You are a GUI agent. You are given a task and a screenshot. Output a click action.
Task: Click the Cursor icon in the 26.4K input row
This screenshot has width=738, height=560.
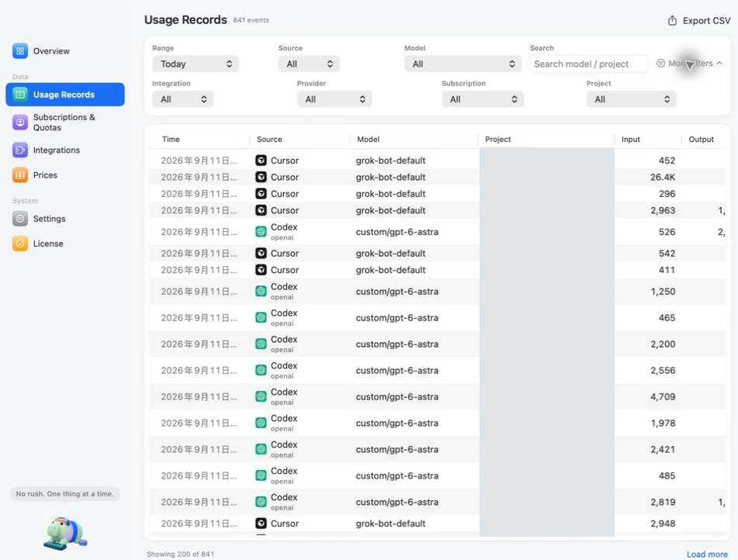261,177
